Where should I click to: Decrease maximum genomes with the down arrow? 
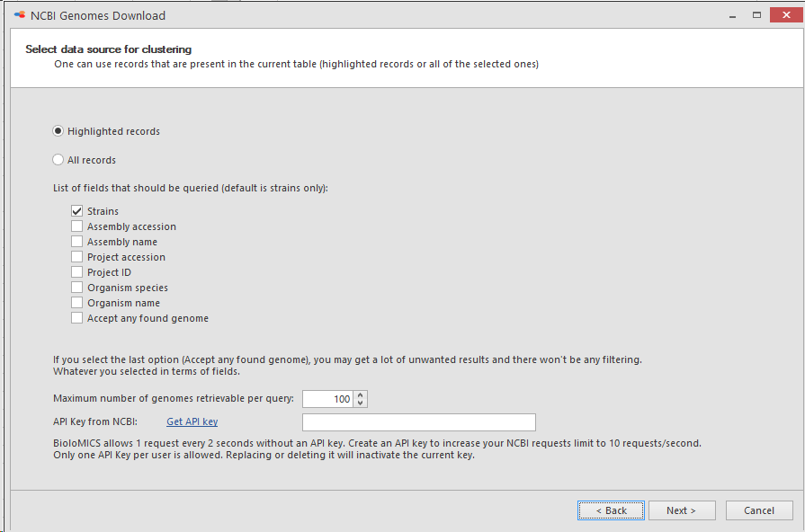(x=361, y=403)
